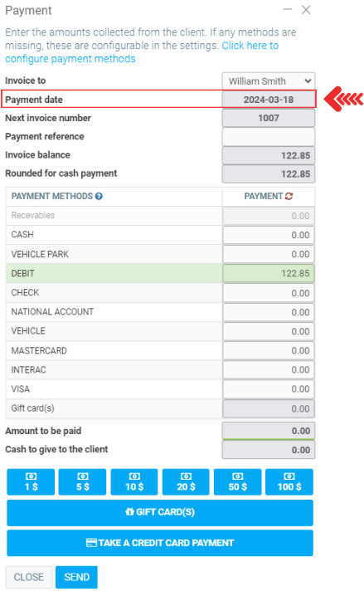Send the payment
The height and width of the screenshot is (591, 364).
(76, 577)
